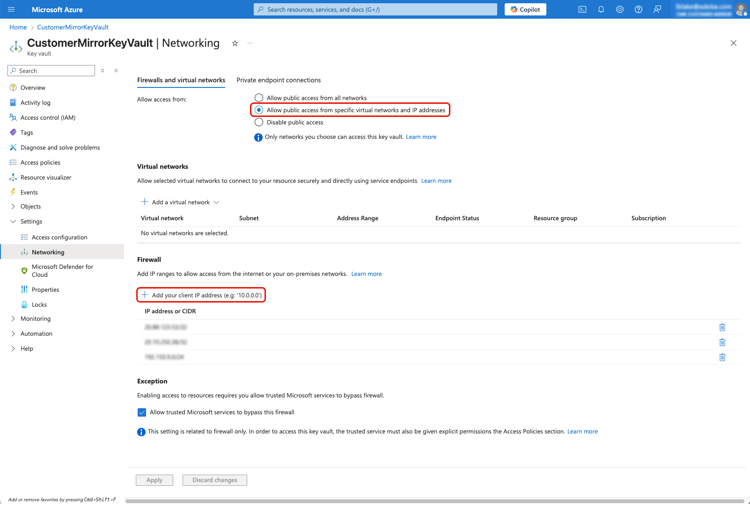Click Add your client IP address
Screen dimensions: 750x505
click(x=201, y=295)
